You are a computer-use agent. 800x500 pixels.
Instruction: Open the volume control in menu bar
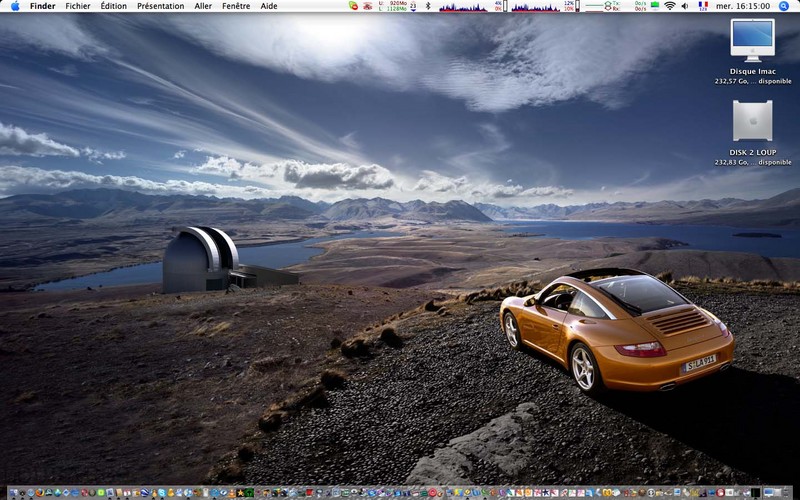(x=685, y=6)
